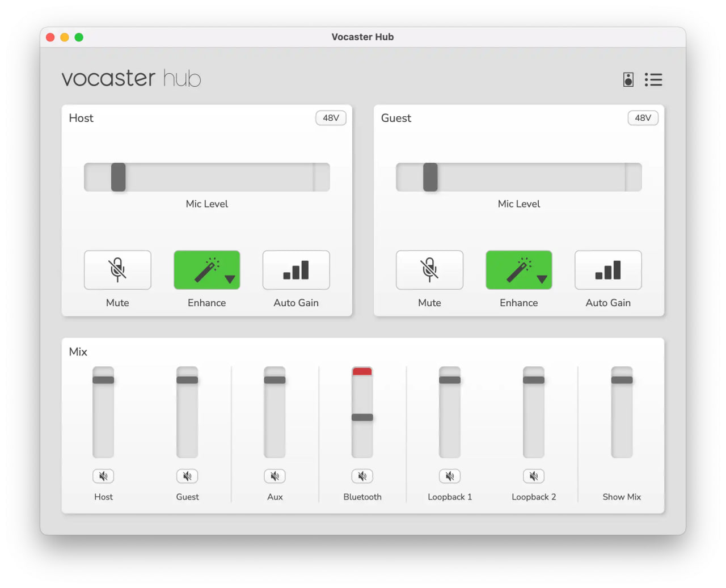Mute Loopback 2 in the Mix
Screen dimensions: 726x588
point(534,476)
